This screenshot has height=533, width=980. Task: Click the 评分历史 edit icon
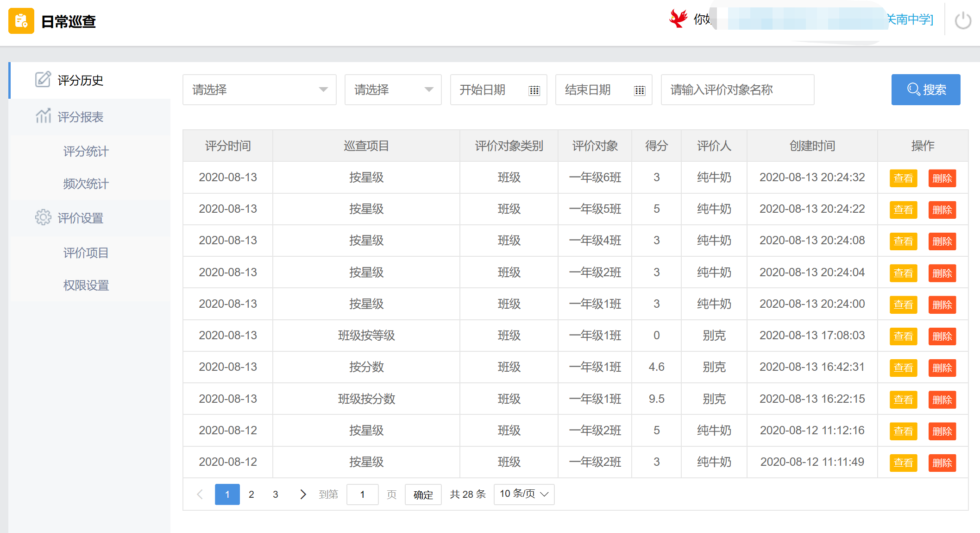coord(43,79)
